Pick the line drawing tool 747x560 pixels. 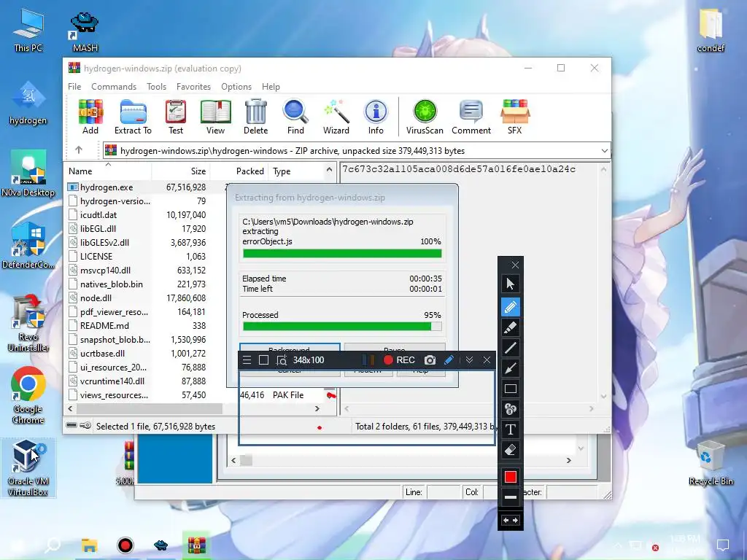(x=510, y=348)
